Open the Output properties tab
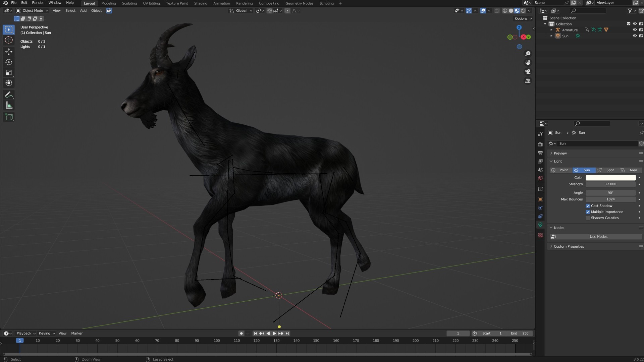 540,153
